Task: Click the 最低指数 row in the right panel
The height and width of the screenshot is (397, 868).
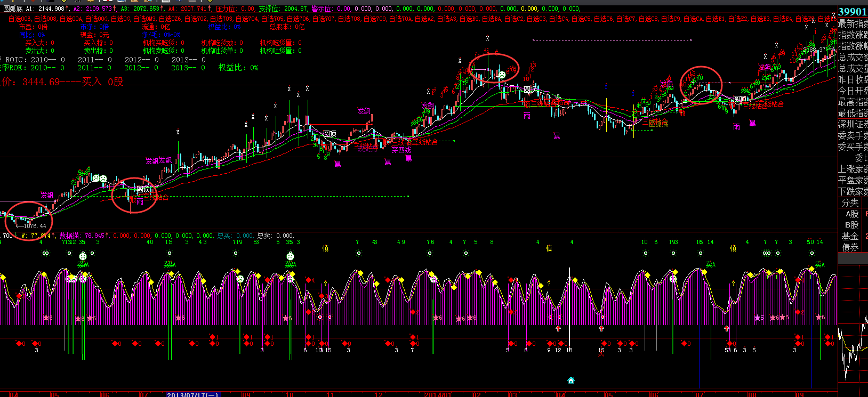Action: pyautogui.click(x=853, y=113)
